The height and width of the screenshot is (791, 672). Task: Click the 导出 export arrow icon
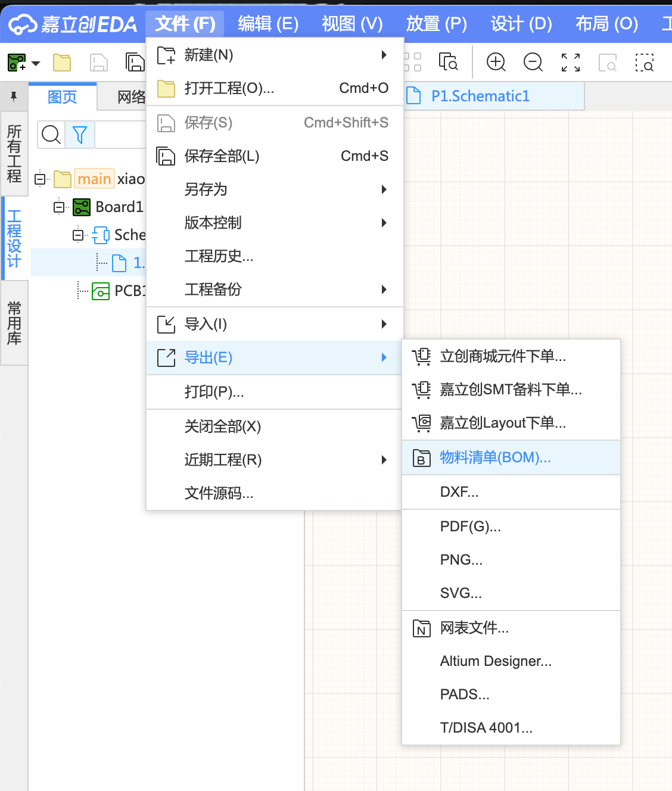tap(166, 357)
